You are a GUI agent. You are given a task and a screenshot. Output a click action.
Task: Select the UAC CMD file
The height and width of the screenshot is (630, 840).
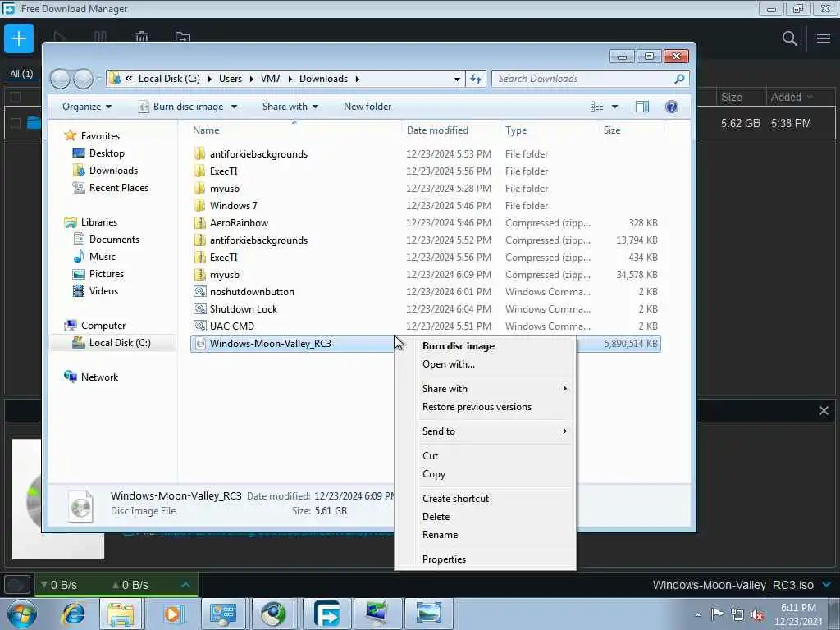point(231,326)
